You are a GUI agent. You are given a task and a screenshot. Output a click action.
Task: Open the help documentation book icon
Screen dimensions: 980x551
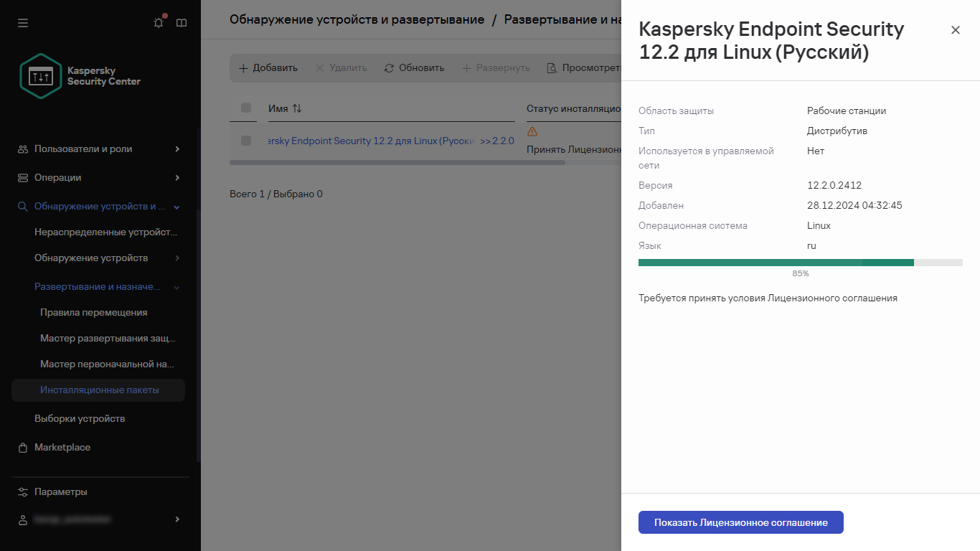click(181, 22)
